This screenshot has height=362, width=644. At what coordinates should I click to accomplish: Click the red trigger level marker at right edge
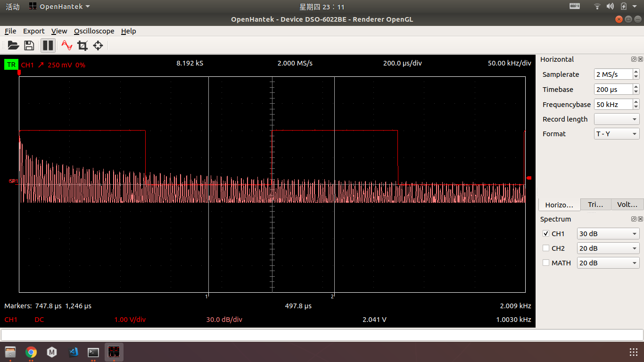[529, 178]
